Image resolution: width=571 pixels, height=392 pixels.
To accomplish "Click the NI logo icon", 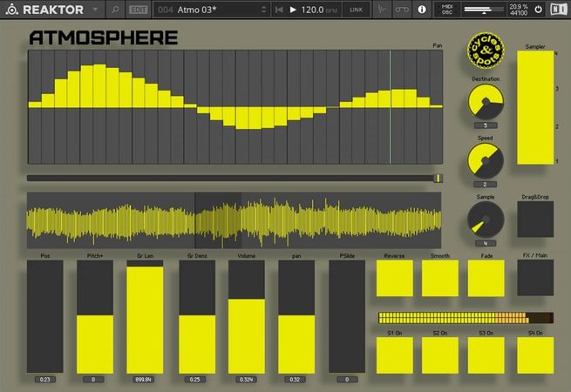I will click(558, 10).
